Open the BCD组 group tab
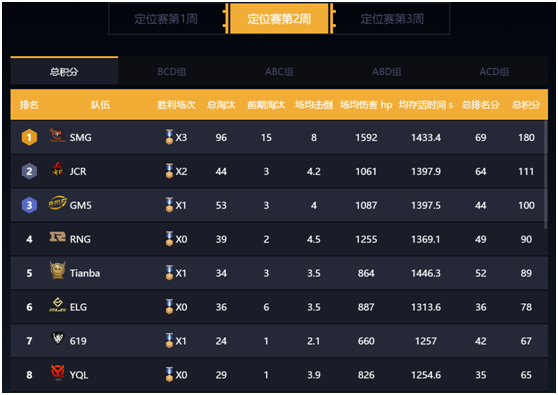This screenshot has width=558, height=395. (x=172, y=72)
